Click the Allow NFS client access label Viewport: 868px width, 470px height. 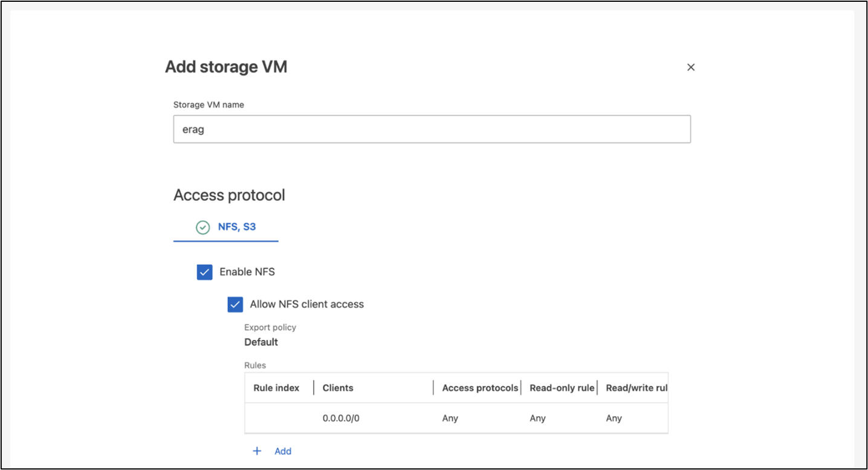[307, 304]
